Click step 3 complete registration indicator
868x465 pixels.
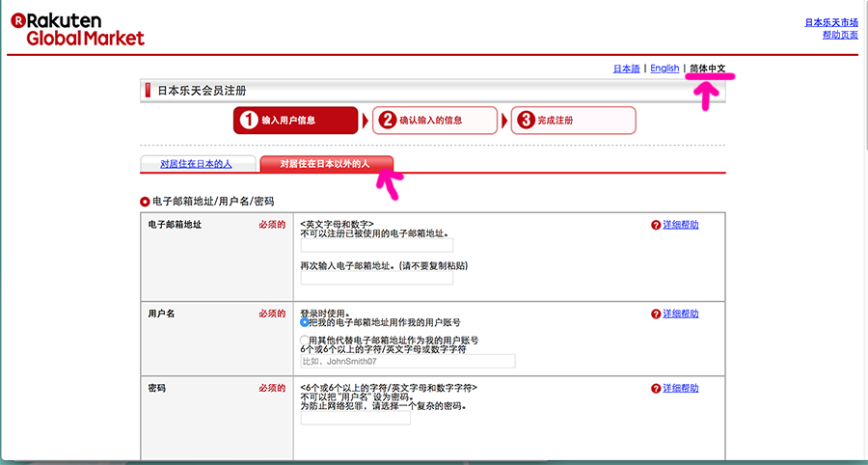pos(573,121)
